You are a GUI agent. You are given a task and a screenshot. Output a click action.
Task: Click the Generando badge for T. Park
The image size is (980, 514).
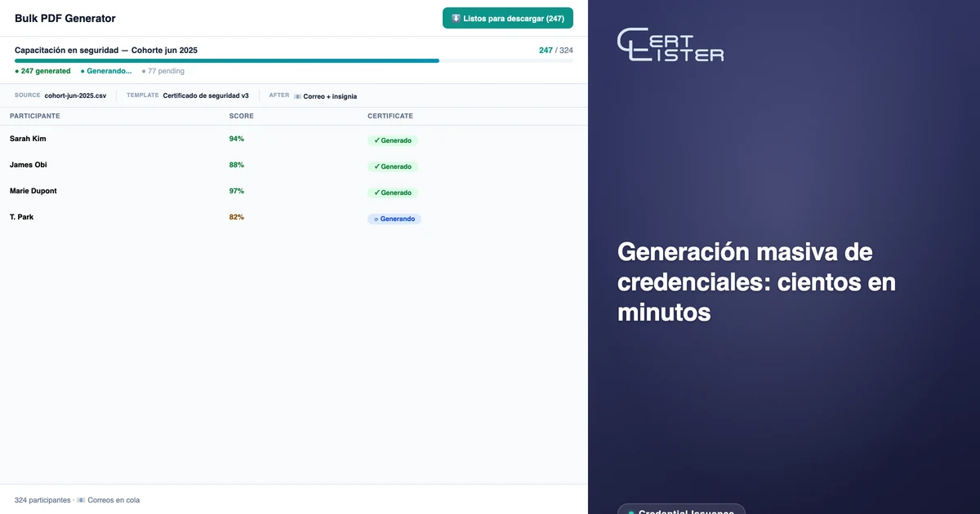tap(394, 219)
